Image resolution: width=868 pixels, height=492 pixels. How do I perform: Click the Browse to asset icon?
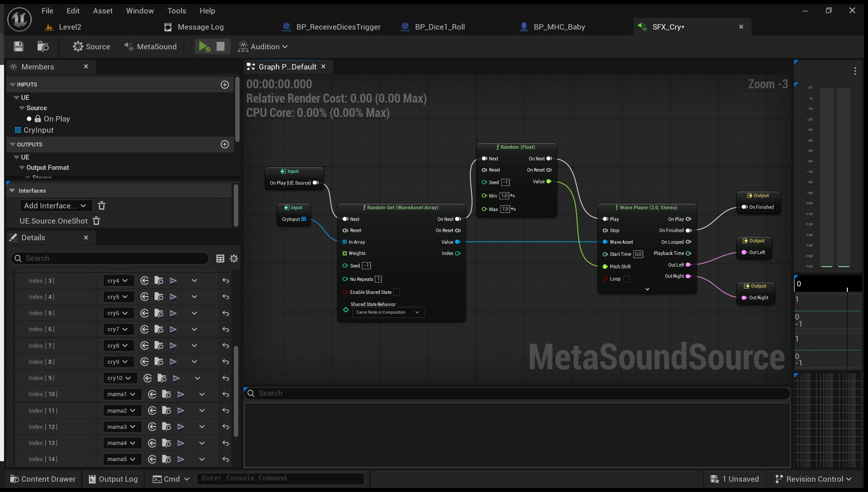[43, 47]
